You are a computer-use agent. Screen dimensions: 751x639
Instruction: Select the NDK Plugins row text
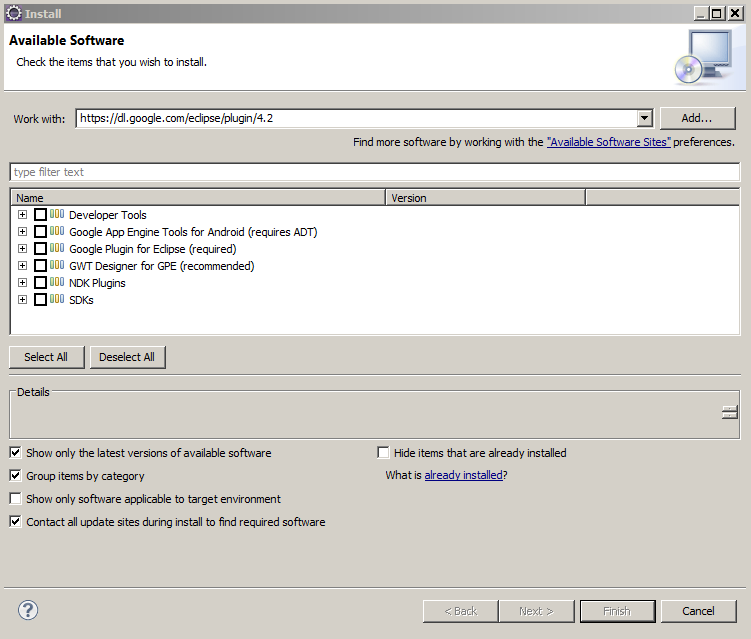[x=97, y=283]
